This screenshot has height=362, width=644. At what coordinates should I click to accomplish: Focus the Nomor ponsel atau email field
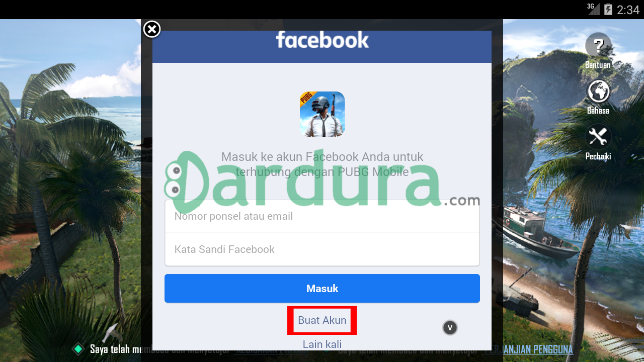click(322, 216)
